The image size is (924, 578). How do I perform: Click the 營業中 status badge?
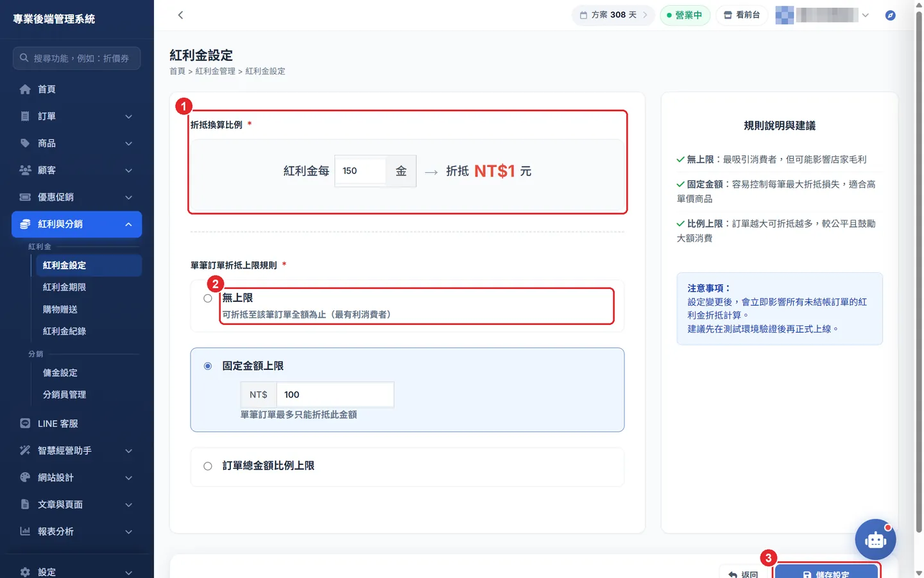685,15
